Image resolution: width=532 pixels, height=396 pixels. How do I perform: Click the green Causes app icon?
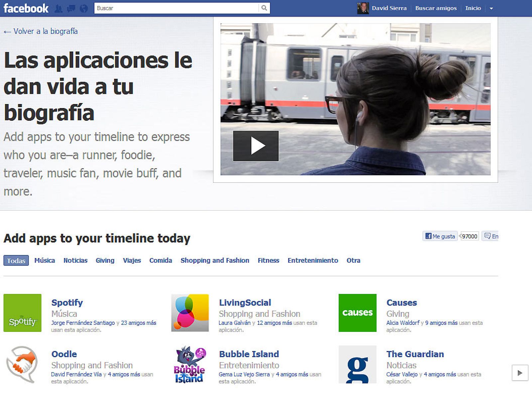click(357, 313)
